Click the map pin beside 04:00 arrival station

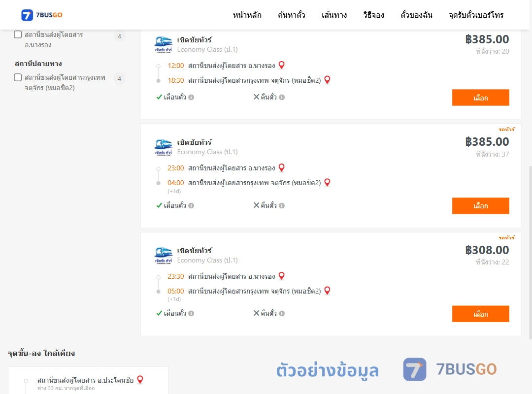(328, 183)
